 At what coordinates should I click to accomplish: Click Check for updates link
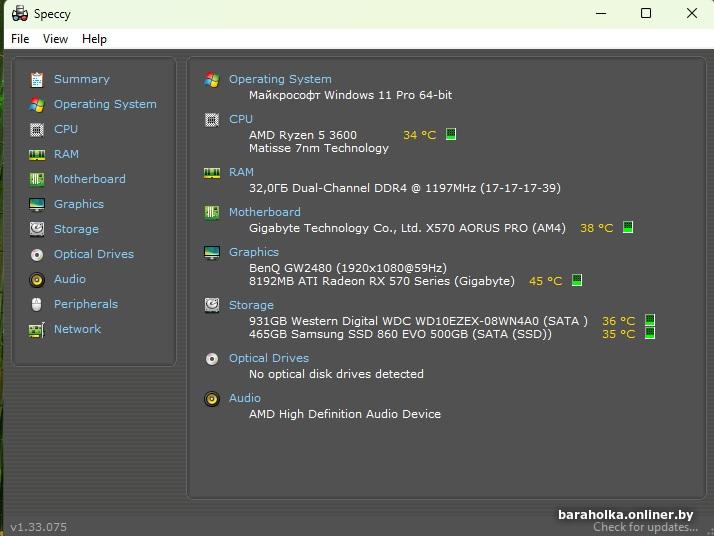tap(645, 527)
